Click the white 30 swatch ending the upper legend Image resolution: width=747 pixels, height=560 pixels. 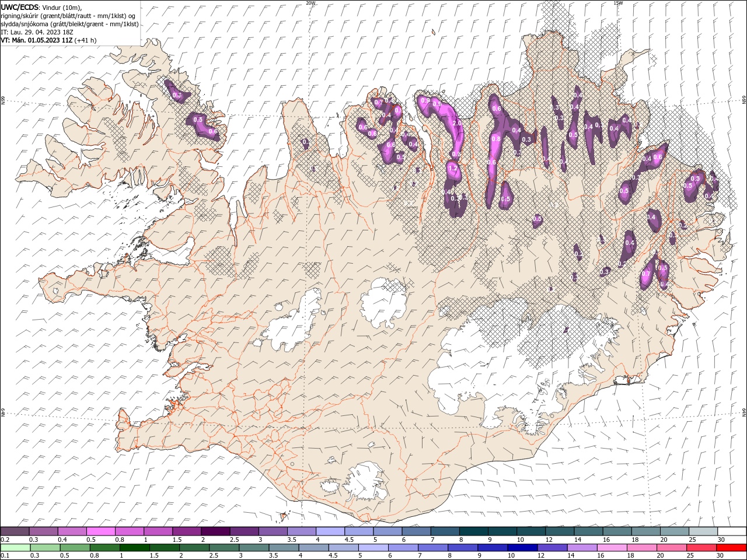732,531
